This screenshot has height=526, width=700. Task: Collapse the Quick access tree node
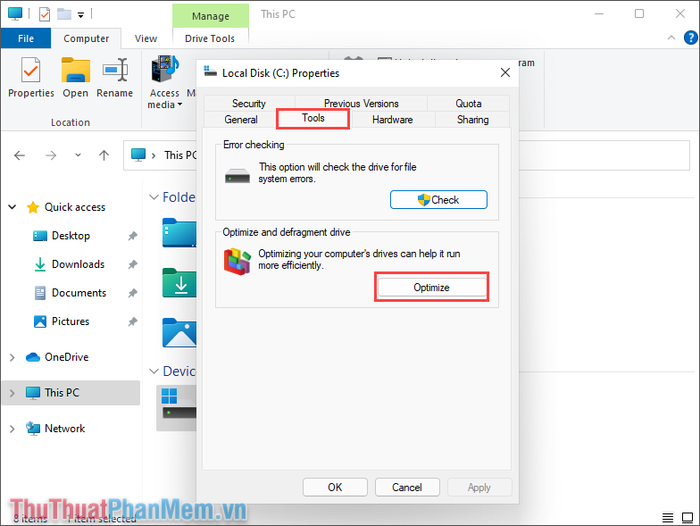12,207
